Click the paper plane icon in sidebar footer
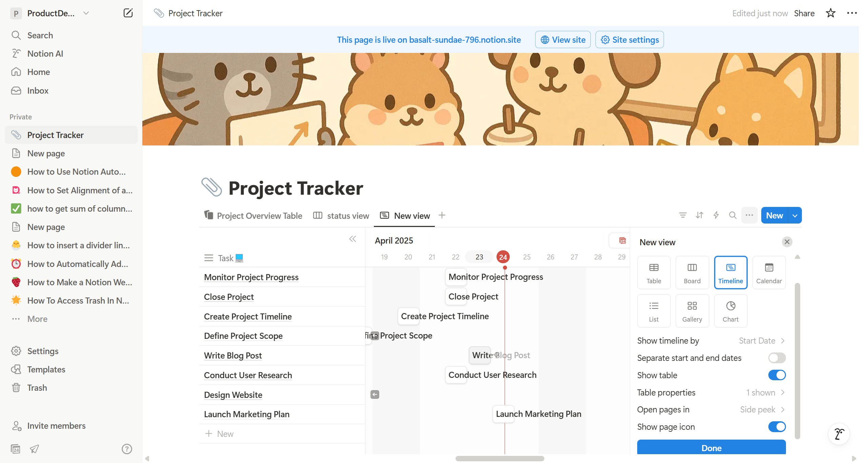The image size is (868, 463). click(x=34, y=449)
